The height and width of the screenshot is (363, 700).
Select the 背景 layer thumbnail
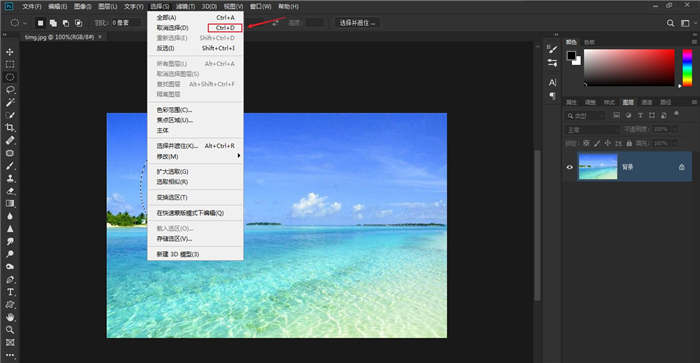pyautogui.click(x=598, y=167)
